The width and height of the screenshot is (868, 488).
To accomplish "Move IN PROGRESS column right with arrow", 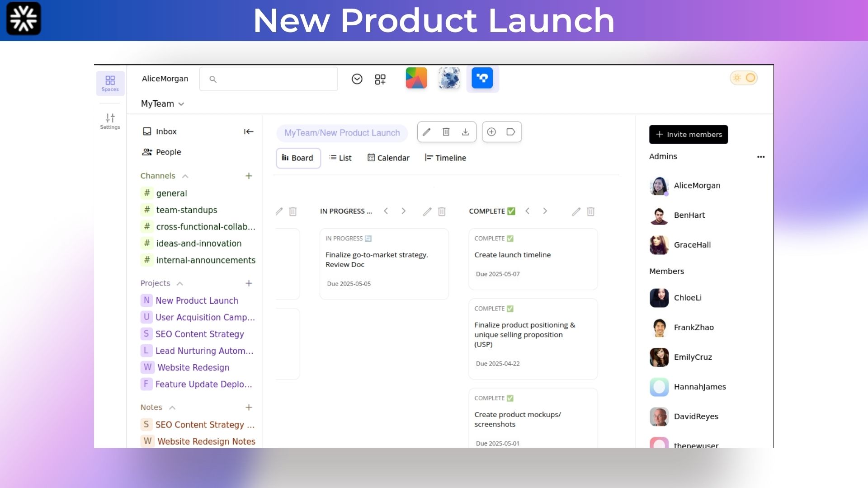I will tap(403, 211).
